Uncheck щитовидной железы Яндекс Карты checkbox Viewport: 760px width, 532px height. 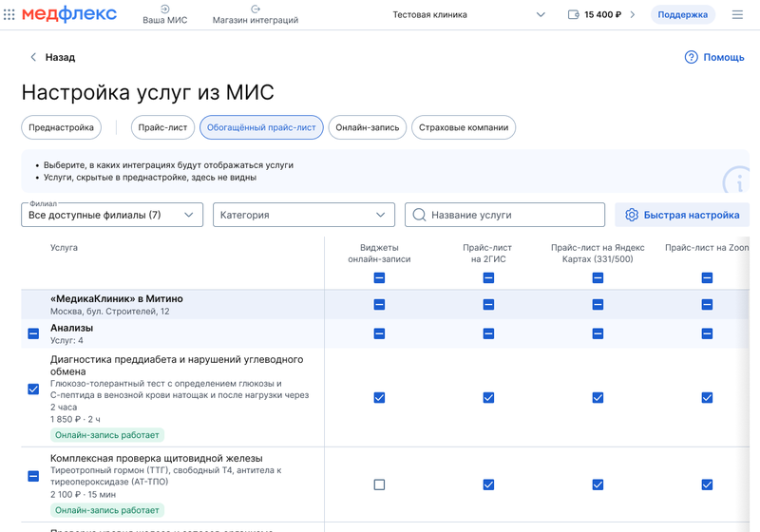coord(598,484)
